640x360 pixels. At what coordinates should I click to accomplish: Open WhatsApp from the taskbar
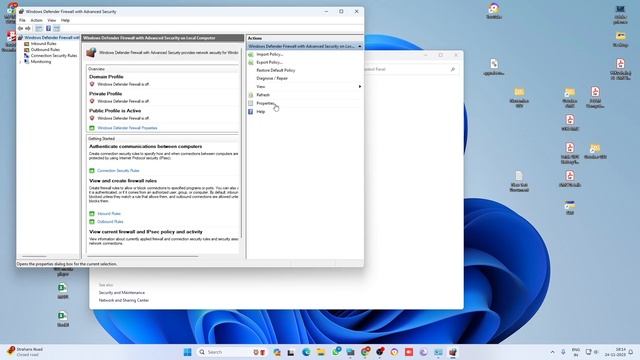tap(336, 351)
